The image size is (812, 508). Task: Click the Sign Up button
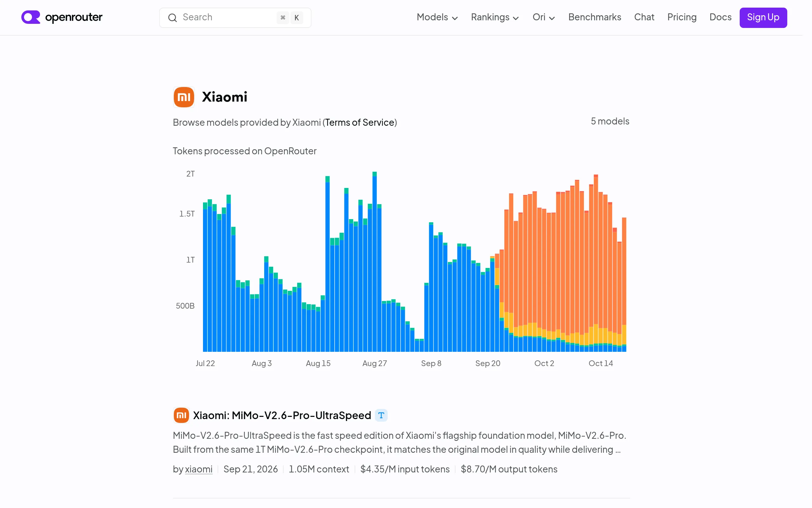coord(763,17)
